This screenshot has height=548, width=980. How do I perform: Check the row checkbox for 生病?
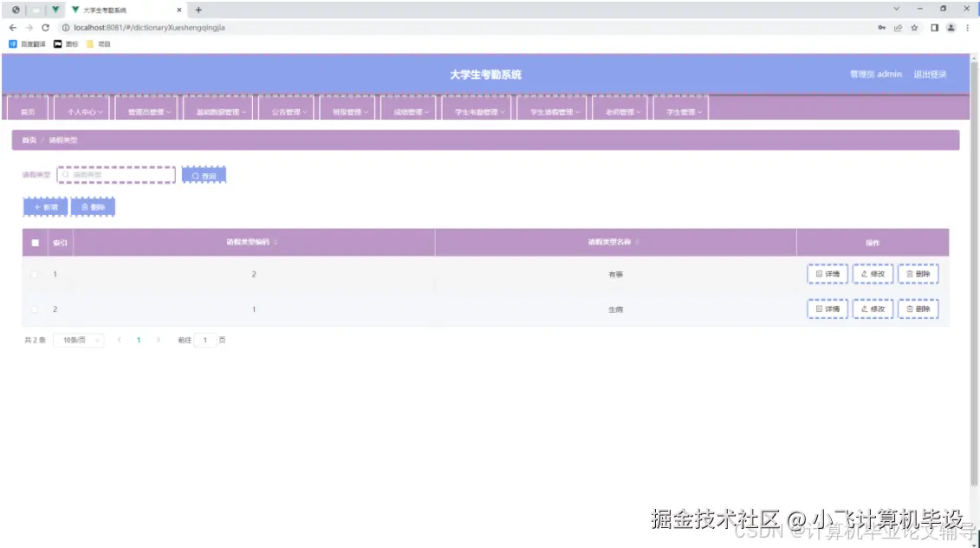coord(33,309)
